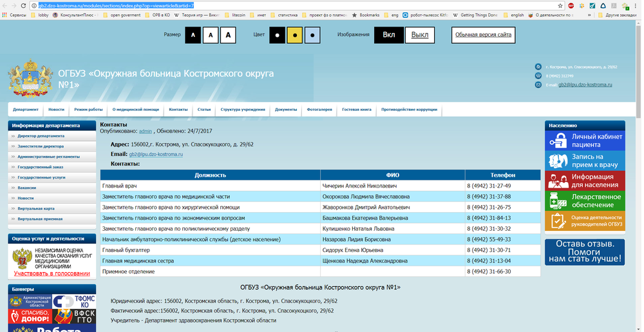This screenshot has height=332, width=644.
Task: Open the Сервисы apps bookmark
Action: (14, 15)
